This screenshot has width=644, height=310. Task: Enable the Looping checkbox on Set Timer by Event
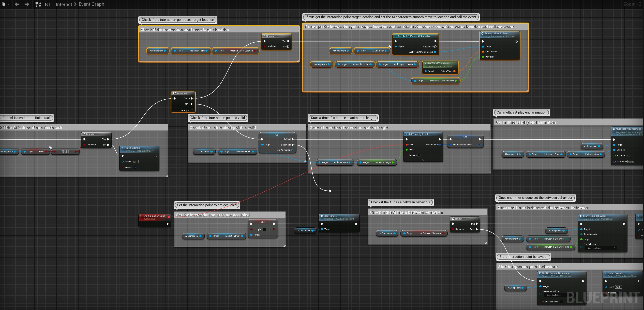(419, 155)
